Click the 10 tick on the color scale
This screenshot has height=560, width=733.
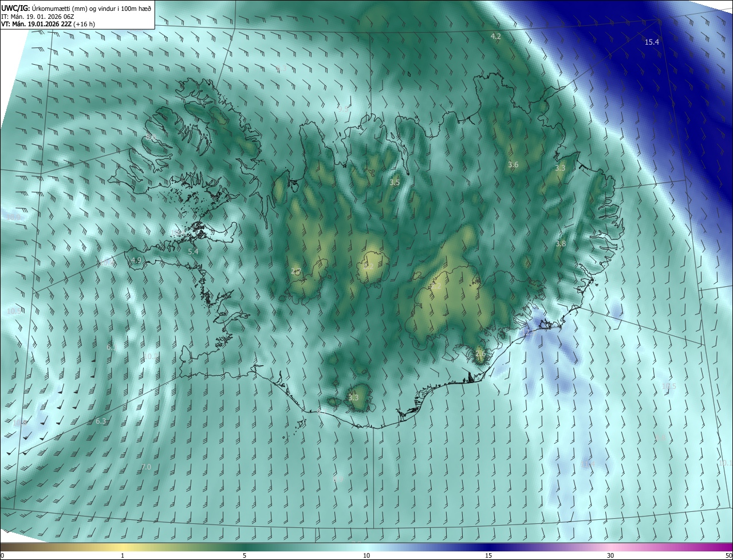click(x=366, y=556)
